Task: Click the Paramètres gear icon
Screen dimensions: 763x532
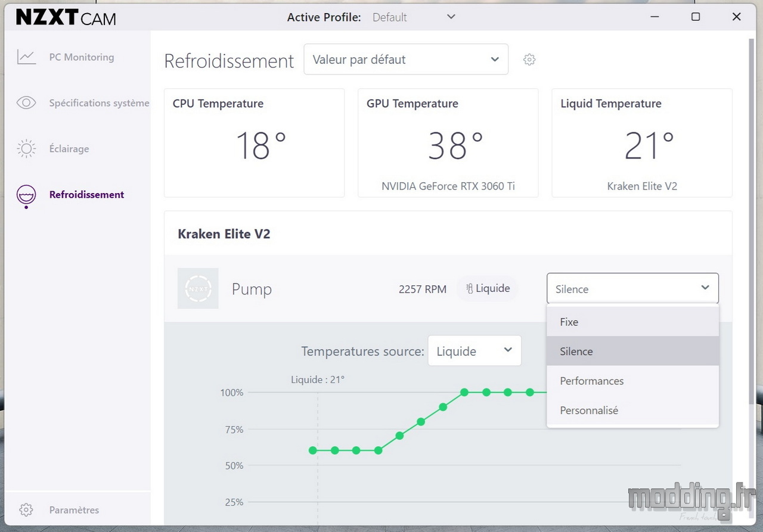Action: [x=26, y=510]
